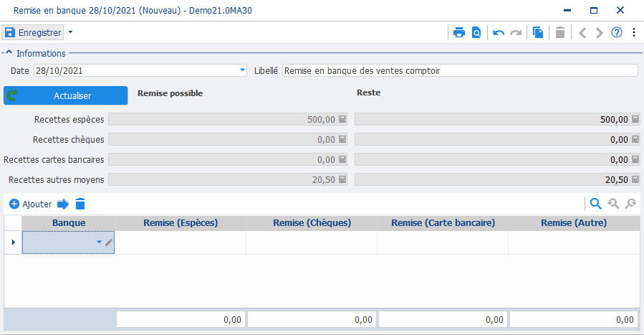The image size is (644, 335).
Task: Redo the last change
Action: click(516, 32)
